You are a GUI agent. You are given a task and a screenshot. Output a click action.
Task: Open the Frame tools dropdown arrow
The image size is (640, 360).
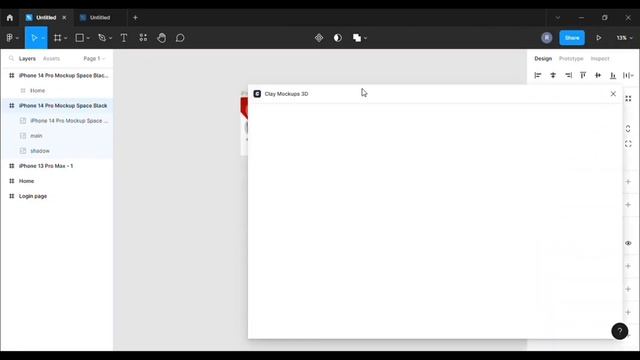point(66,38)
